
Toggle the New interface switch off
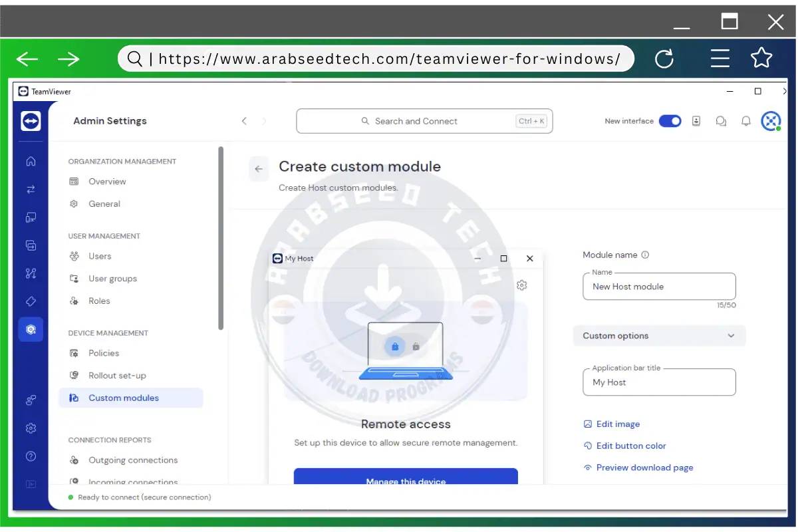670,121
